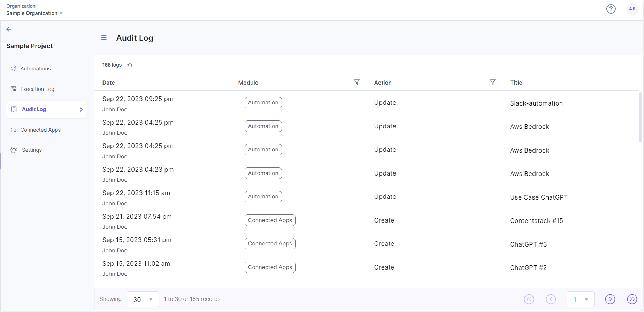Click the Automation tag for Slack-automation row

tap(263, 103)
